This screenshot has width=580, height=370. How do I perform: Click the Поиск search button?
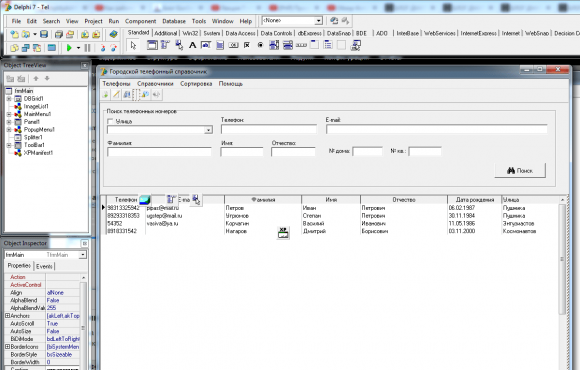click(x=520, y=171)
